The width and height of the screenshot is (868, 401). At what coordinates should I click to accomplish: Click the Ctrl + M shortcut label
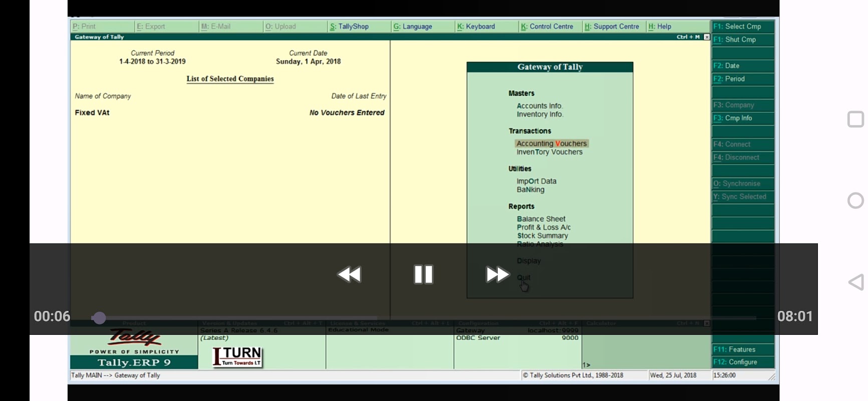tap(688, 37)
